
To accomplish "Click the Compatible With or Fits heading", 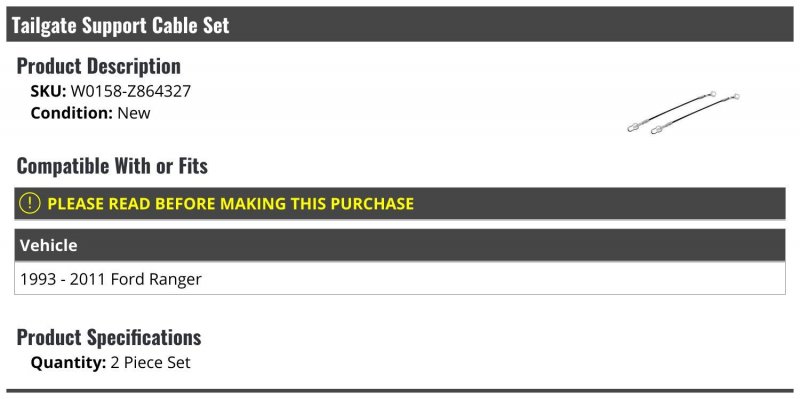I will click(x=112, y=166).
